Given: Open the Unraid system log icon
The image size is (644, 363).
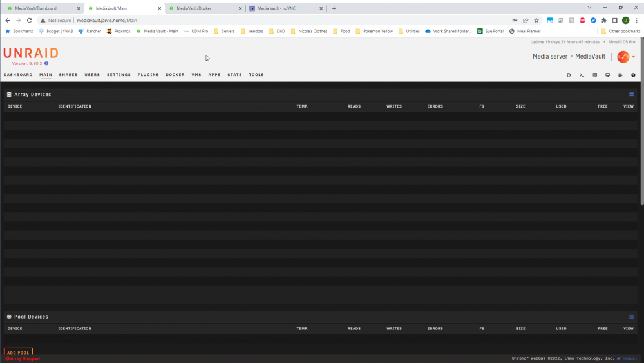Looking at the screenshot, I should point(620,75).
